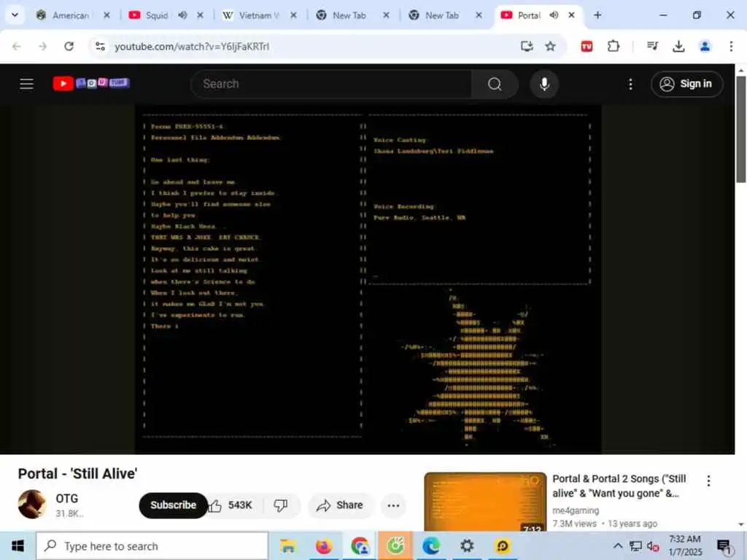
Task: Open the yellow circular taskbar app
Action: pos(502,545)
